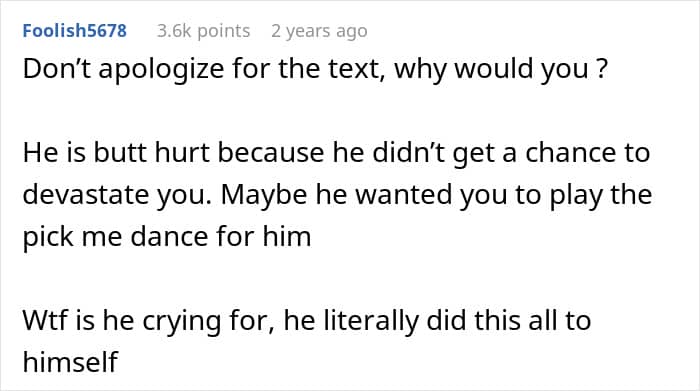The image size is (700, 391).
Task: Click the word Wtf in the last paragraph
Action: tap(45, 320)
